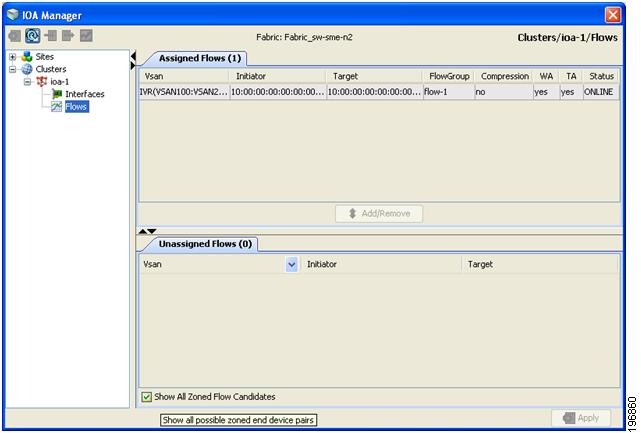Click the Interfaces card icon

(x=57, y=94)
